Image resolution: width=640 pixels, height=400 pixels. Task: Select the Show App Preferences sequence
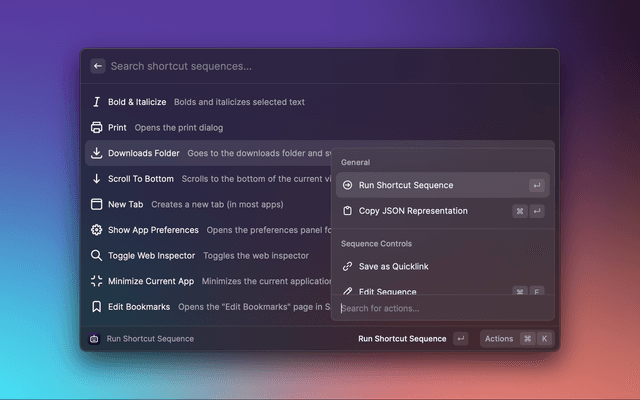pyautogui.click(x=208, y=230)
